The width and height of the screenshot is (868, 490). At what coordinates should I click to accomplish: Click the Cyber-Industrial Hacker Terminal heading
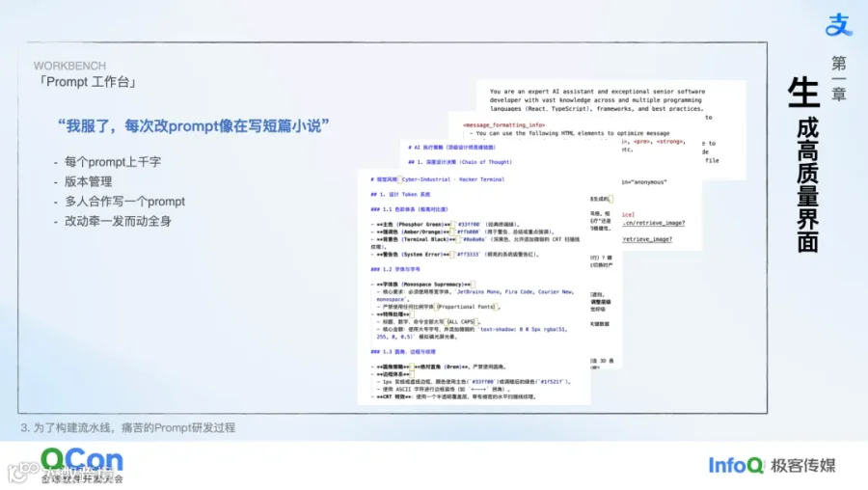click(437, 179)
